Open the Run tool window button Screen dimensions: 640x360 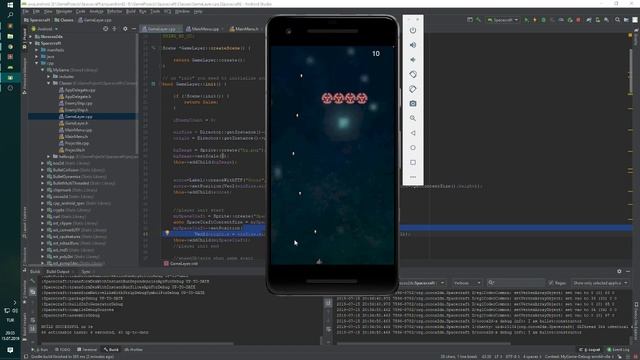(x=40, y=350)
